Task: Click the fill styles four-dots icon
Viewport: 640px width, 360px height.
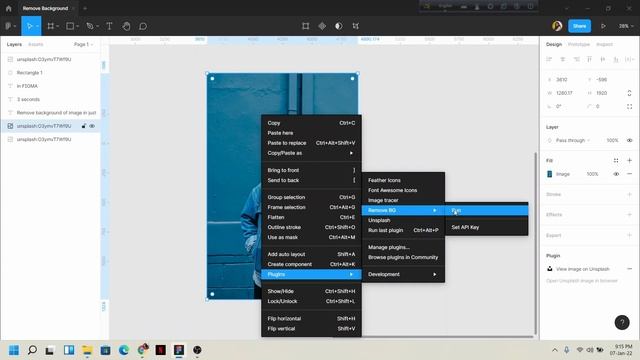Action: [x=616, y=161]
